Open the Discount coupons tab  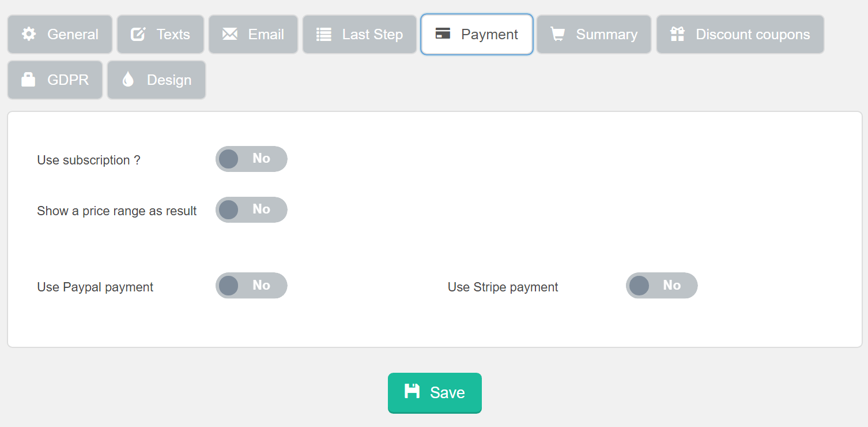(x=740, y=34)
